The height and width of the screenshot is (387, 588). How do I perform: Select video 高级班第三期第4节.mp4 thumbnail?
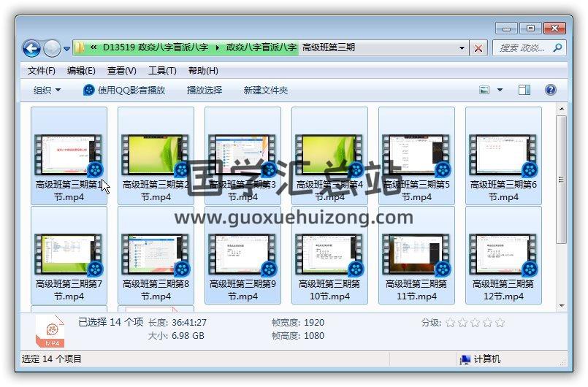[329, 156]
